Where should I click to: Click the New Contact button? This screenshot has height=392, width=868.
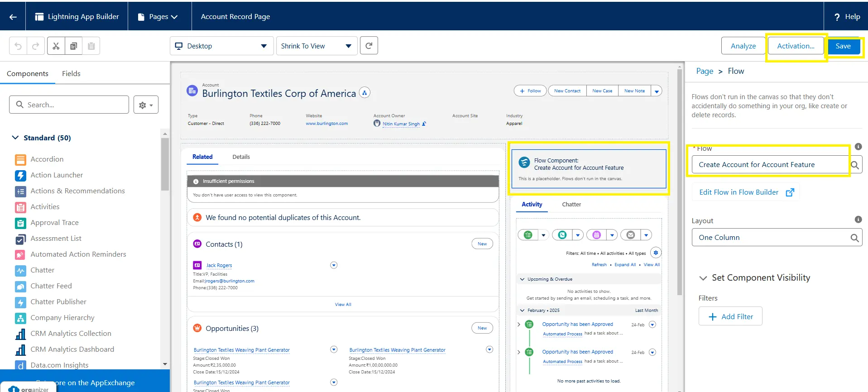click(567, 91)
